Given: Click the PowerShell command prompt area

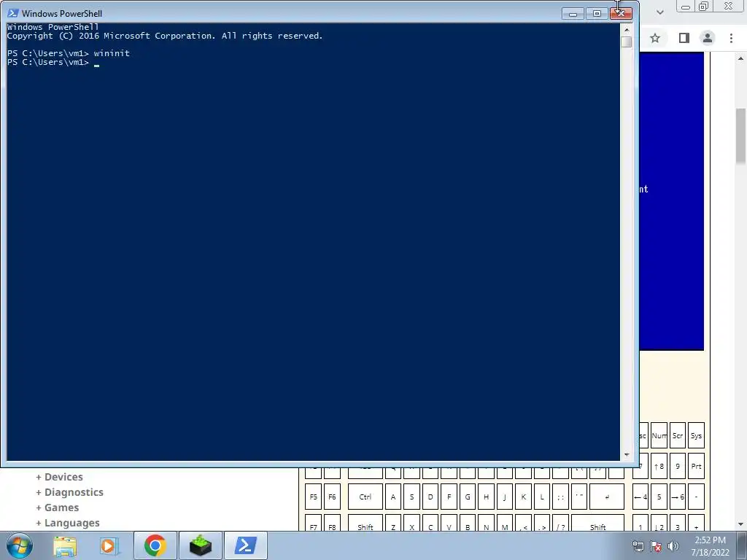Looking at the screenshot, I should [313, 242].
